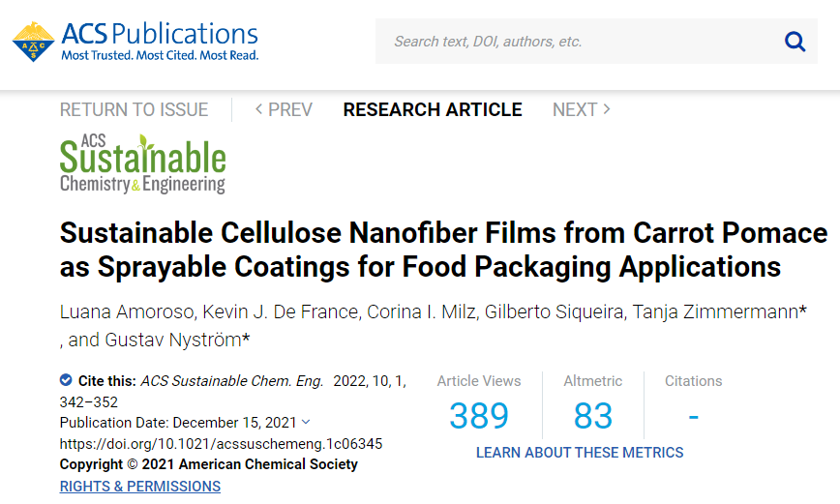This screenshot has height=504, width=840.
Task: Click the blue Cite this checkmark icon
Action: pos(66,380)
